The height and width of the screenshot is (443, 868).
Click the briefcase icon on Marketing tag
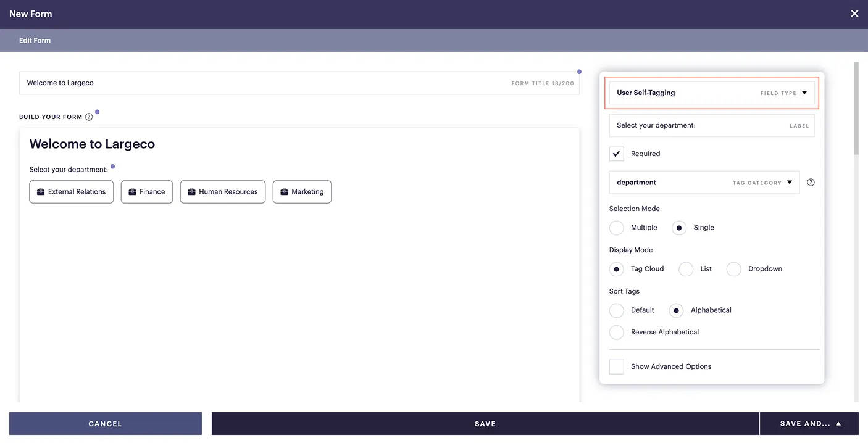point(284,192)
